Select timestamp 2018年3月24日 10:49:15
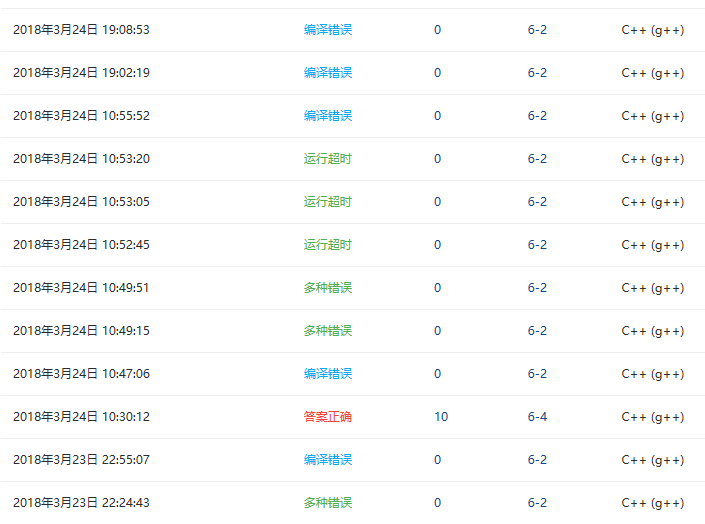705x524 pixels. pyautogui.click(x=81, y=331)
